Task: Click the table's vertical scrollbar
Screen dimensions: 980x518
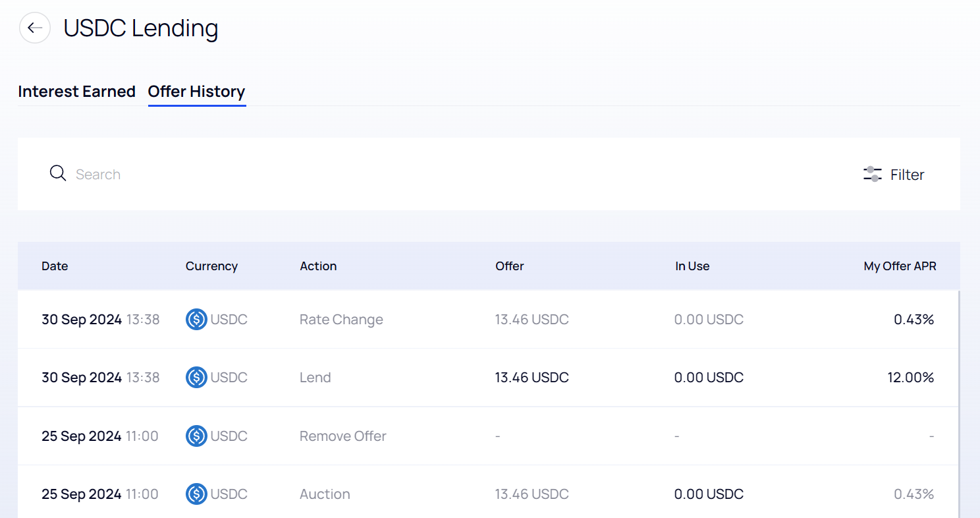Action: [x=959, y=395]
